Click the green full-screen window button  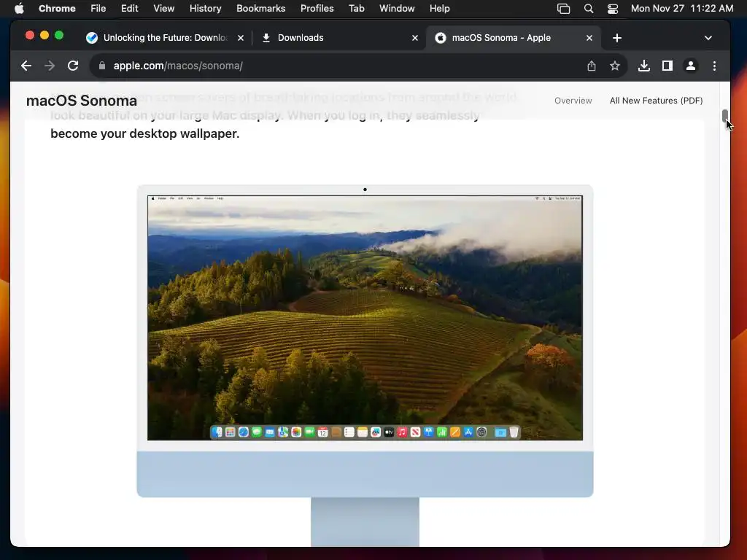pyautogui.click(x=59, y=35)
